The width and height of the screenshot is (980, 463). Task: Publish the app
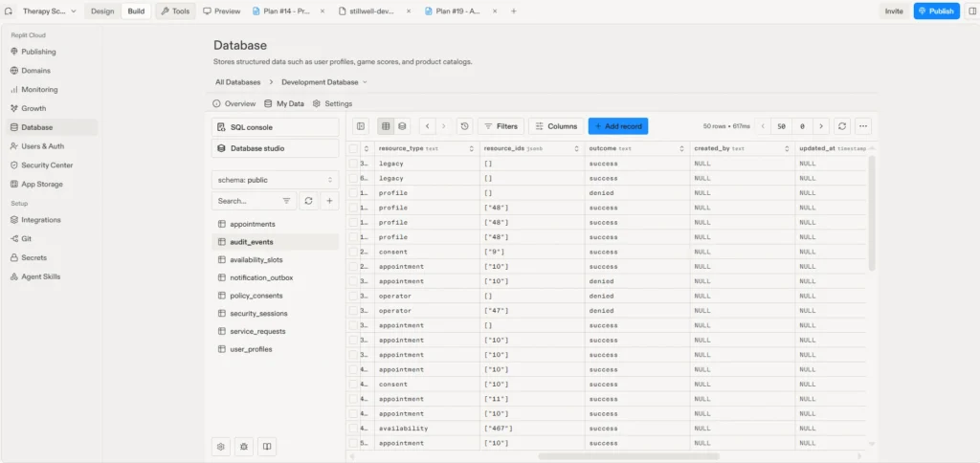(936, 11)
